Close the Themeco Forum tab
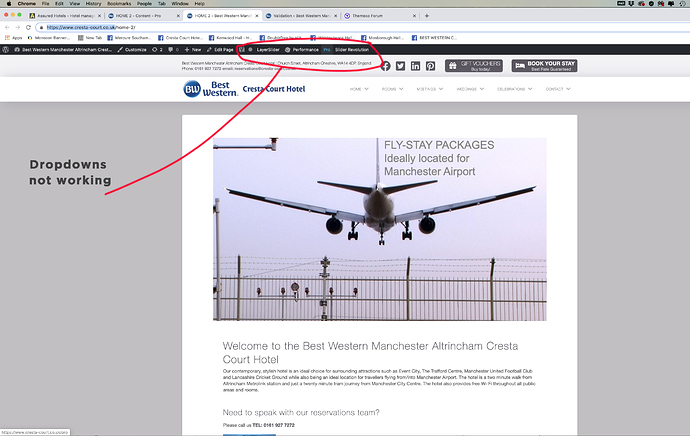Screen dimensions: 690x436 (x=414, y=16)
